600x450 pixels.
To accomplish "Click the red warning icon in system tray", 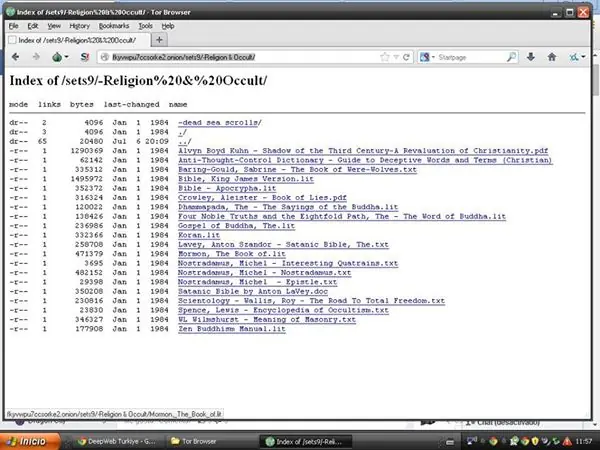I will coord(567,441).
